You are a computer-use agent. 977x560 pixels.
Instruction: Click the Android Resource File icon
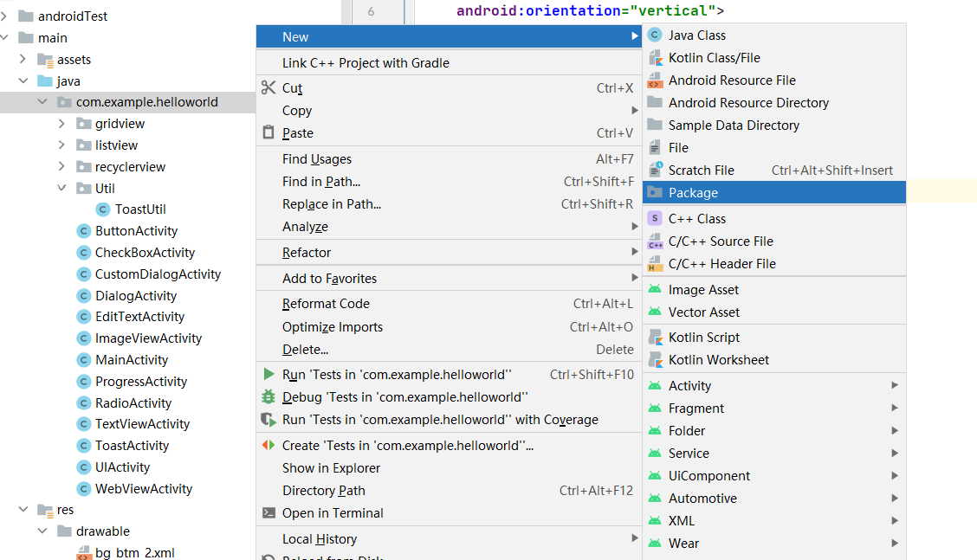point(655,80)
